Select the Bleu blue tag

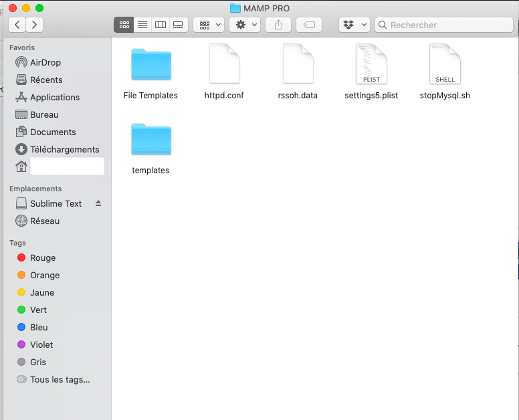click(x=56, y=327)
